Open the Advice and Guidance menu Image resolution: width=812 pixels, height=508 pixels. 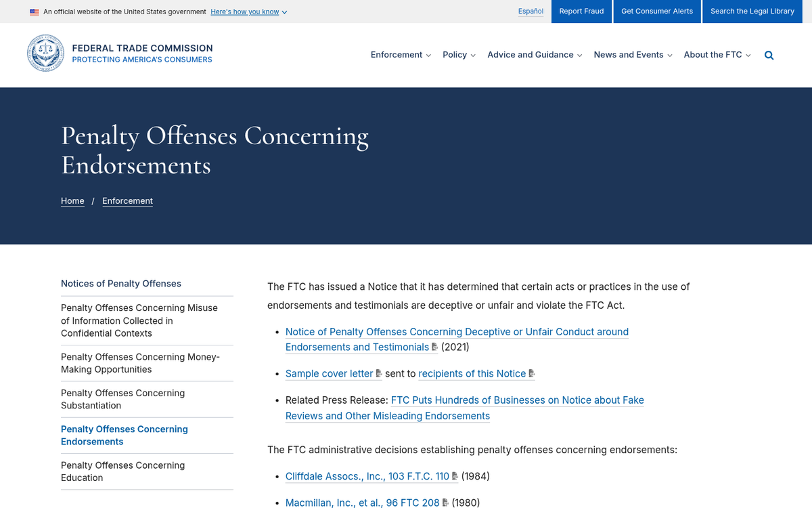pos(535,55)
